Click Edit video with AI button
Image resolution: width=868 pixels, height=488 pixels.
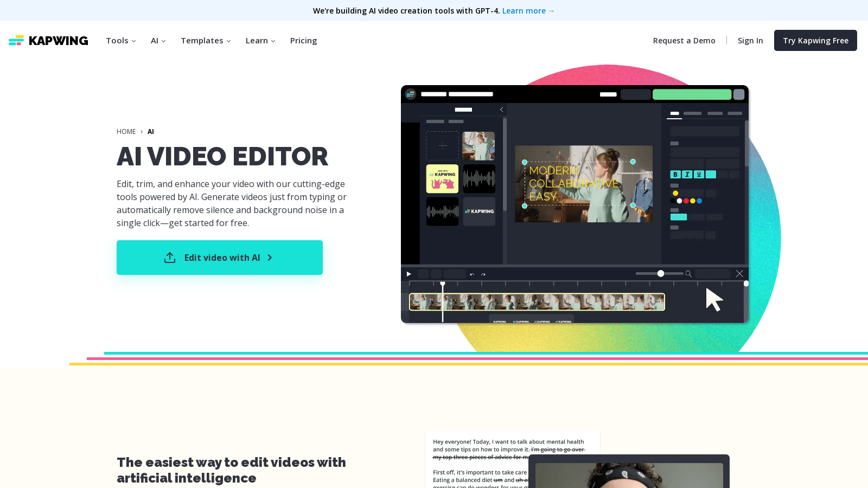[x=220, y=258]
